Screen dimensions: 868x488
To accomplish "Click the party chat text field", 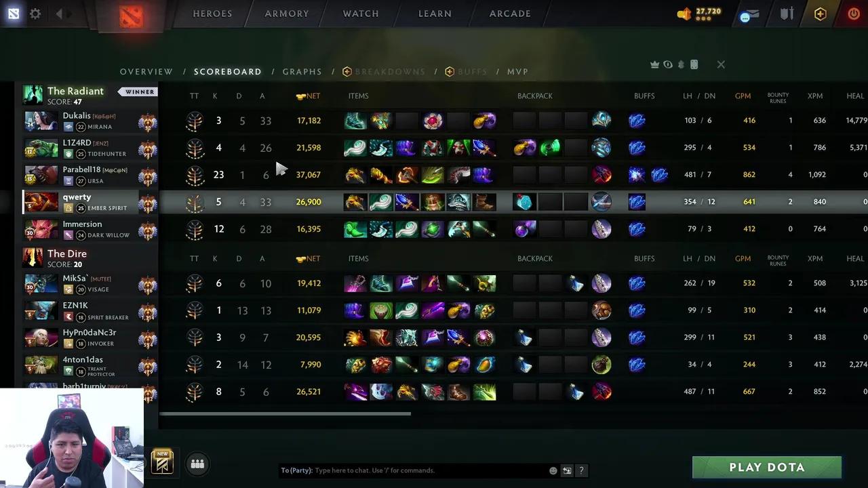I will point(414,470).
